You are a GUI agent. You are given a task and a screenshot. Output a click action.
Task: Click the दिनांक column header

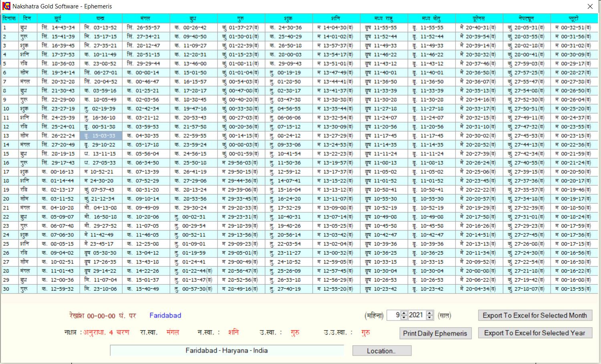[9, 18]
